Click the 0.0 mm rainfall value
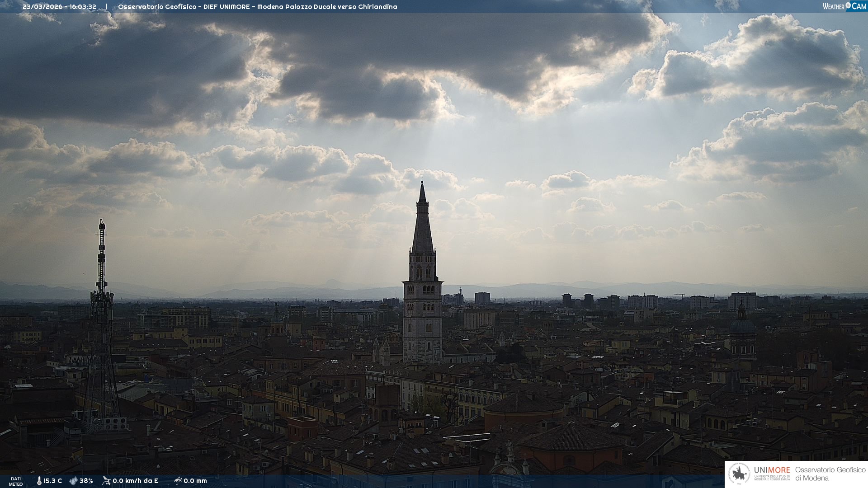Screen dimensions: 868x488 point(195,481)
